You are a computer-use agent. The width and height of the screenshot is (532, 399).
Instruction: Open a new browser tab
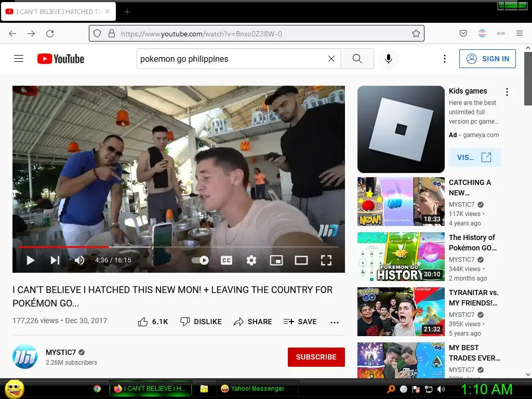[x=127, y=12]
